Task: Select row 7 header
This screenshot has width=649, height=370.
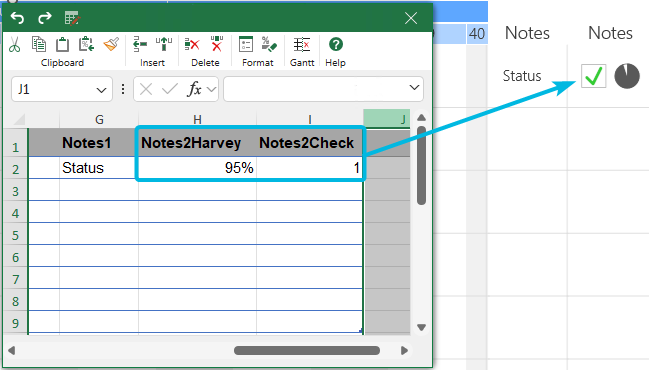Action: (16, 279)
